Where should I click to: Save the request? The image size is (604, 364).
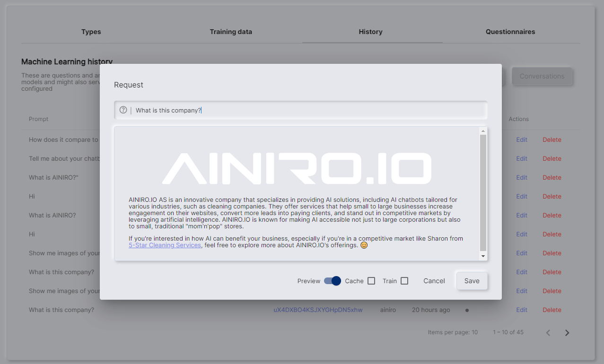click(x=472, y=281)
